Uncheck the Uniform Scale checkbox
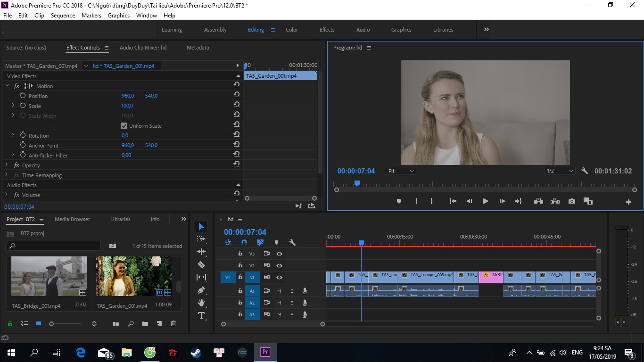This screenshot has width=644, height=362. pos(124,126)
